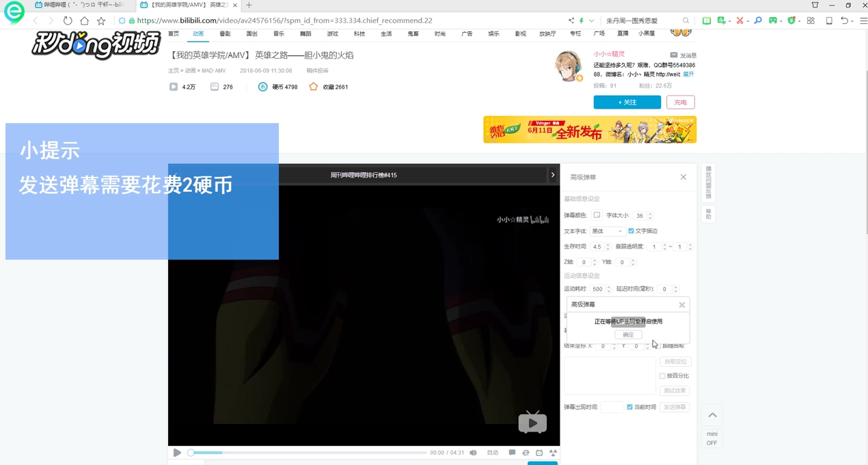
Task: Open the 番剧 navigation tab
Action: point(225,33)
